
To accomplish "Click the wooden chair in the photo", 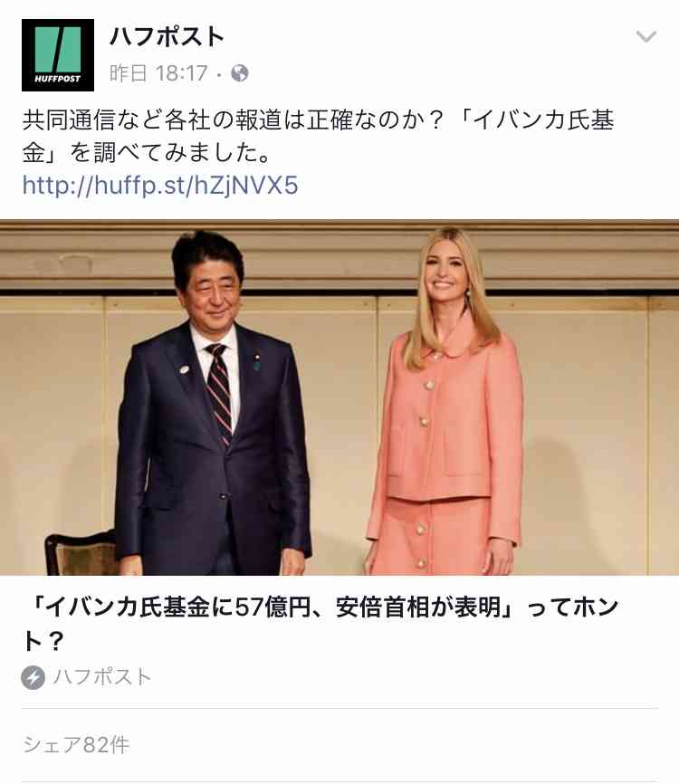I will (x=81, y=554).
